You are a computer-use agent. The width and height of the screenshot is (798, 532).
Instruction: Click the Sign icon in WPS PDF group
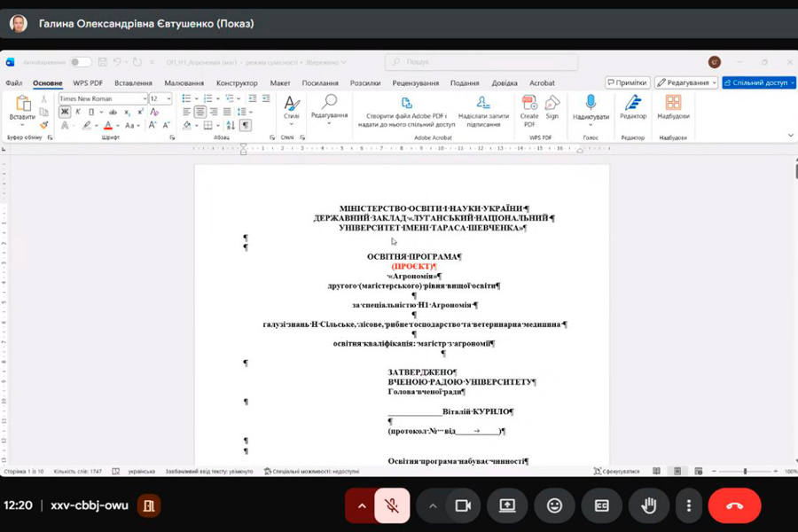(x=552, y=104)
